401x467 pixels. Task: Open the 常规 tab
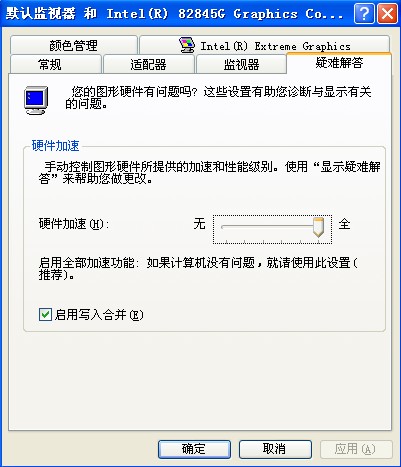tap(56, 64)
